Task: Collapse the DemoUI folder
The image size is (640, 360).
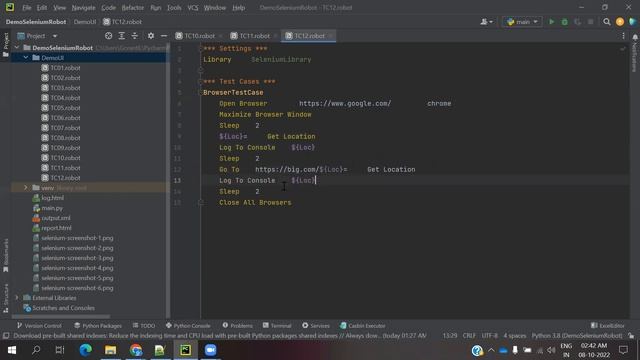Action: tap(26, 58)
